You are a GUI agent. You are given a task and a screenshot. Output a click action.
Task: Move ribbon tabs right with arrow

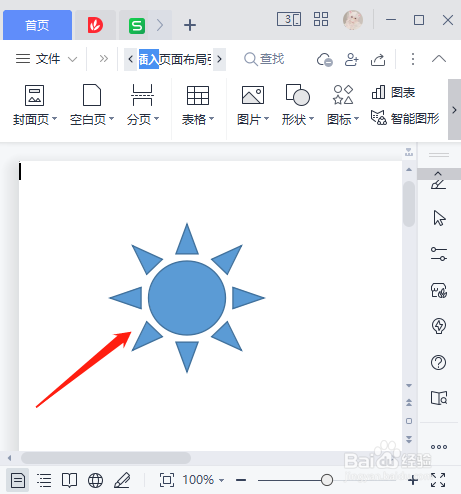(x=219, y=59)
